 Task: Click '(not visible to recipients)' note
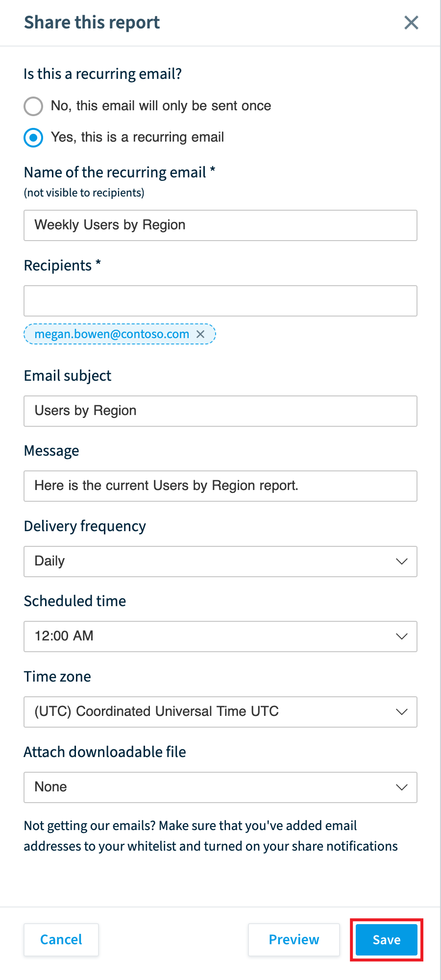(x=84, y=193)
